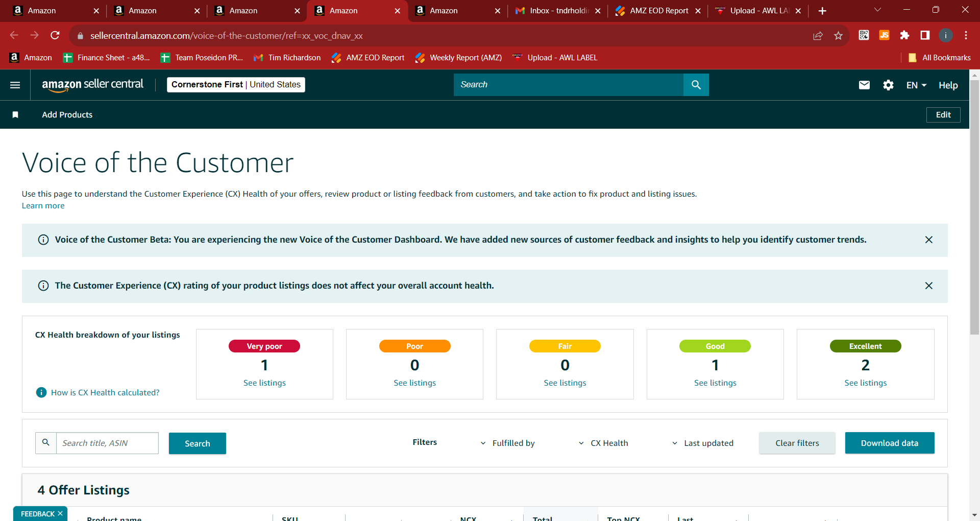This screenshot has height=521, width=980.
Task: Dismiss the Voice of the Customer Beta banner
Action: [929, 240]
